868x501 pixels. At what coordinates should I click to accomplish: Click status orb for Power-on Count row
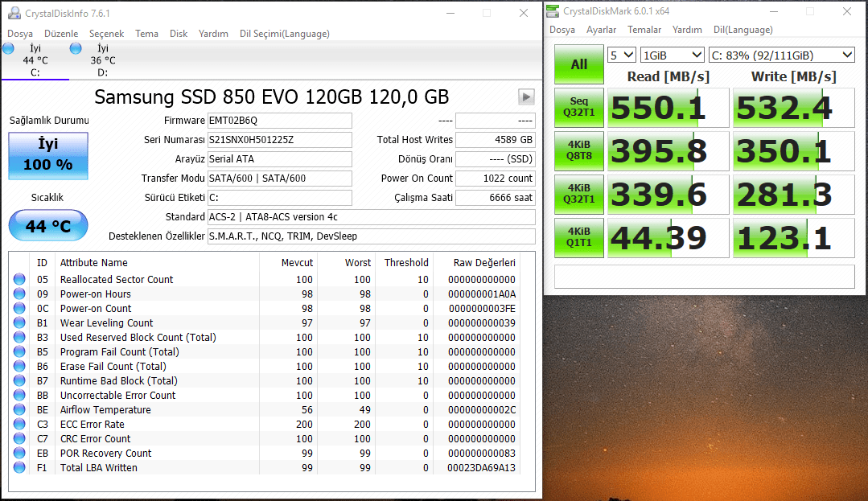click(x=19, y=308)
